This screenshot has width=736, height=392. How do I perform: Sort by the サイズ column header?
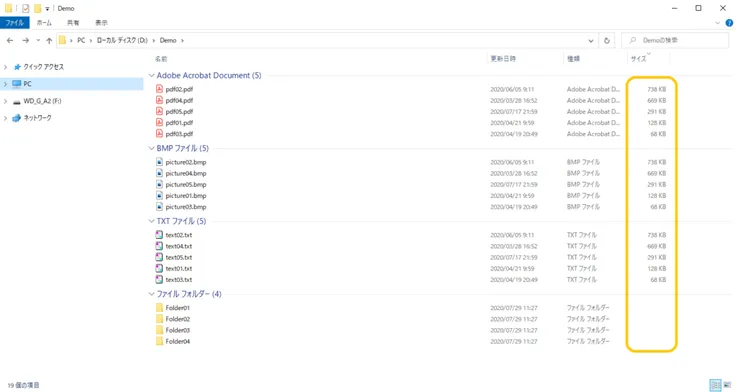(x=638, y=59)
